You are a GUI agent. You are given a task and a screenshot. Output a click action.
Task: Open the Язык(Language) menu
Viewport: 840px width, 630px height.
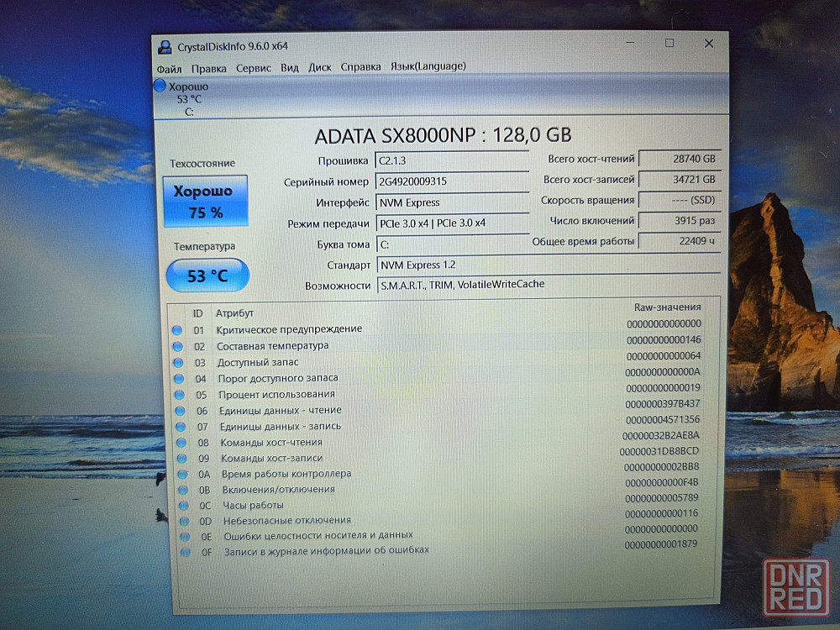click(x=428, y=66)
